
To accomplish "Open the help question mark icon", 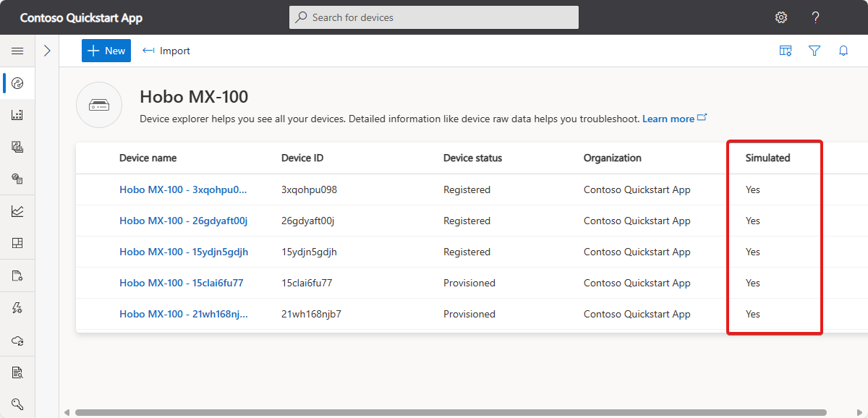I will coord(815,17).
